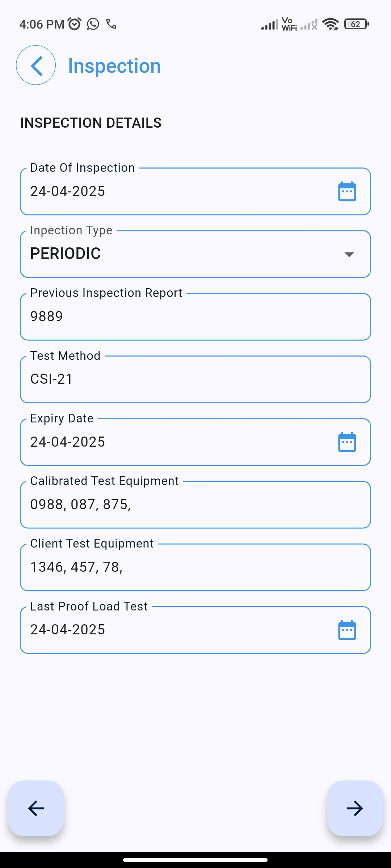This screenshot has height=868, width=391.
Task: Open calendar for Date Of Inspection
Action: [347, 191]
